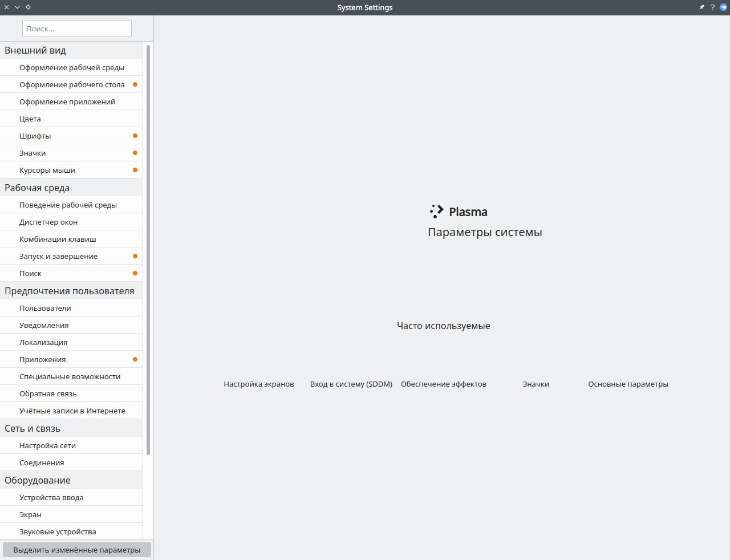This screenshot has width=730, height=560.
Task: Open Комбинации клавиш
Action: pos(71,239)
